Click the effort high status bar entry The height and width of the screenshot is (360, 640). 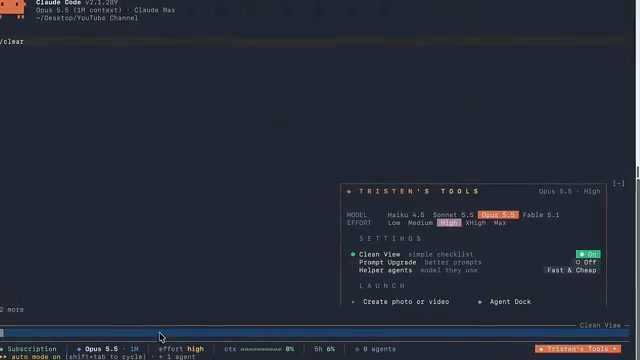[181, 349]
